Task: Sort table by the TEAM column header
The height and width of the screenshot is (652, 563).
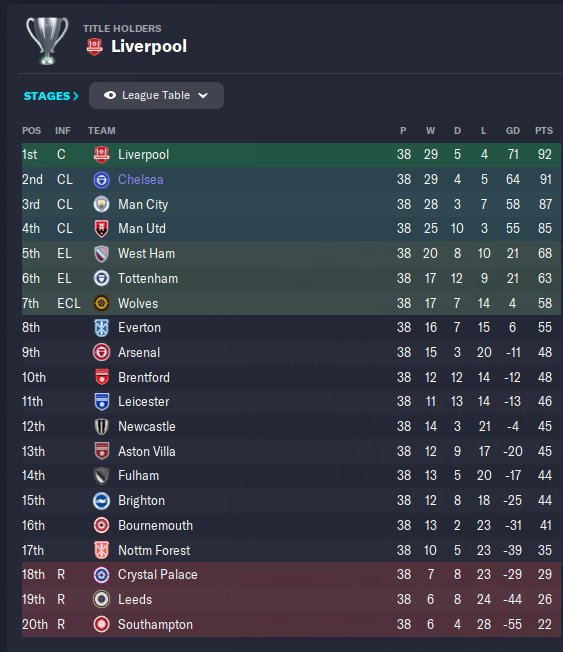Action: pyautogui.click(x=101, y=131)
